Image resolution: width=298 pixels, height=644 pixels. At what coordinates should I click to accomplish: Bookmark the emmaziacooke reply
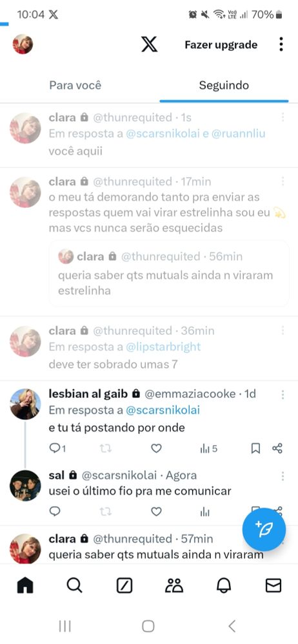tap(255, 449)
